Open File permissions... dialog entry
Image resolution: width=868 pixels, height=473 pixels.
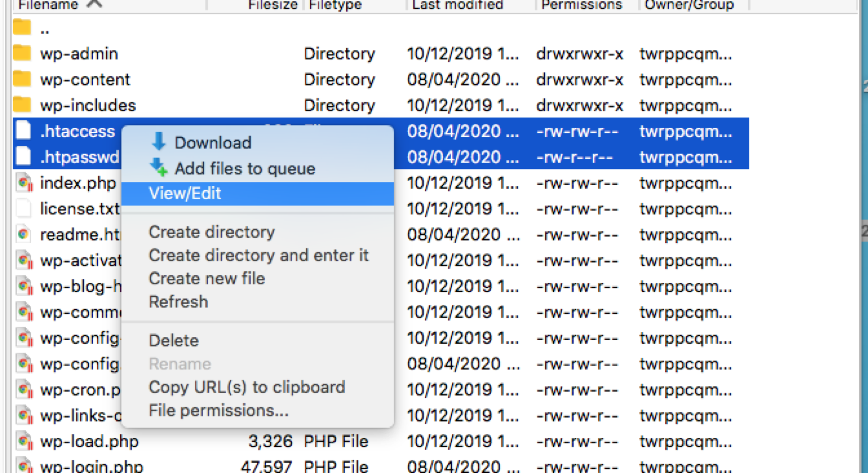pyautogui.click(x=218, y=410)
